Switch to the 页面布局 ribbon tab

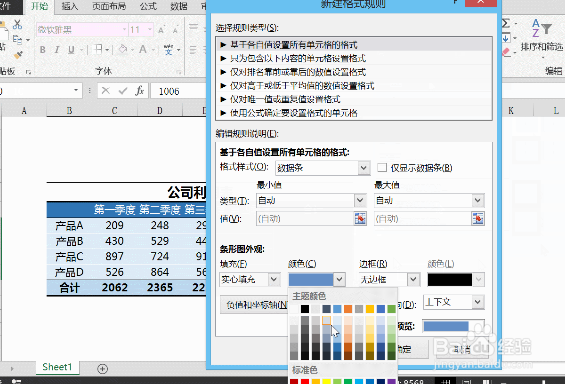(x=109, y=6)
